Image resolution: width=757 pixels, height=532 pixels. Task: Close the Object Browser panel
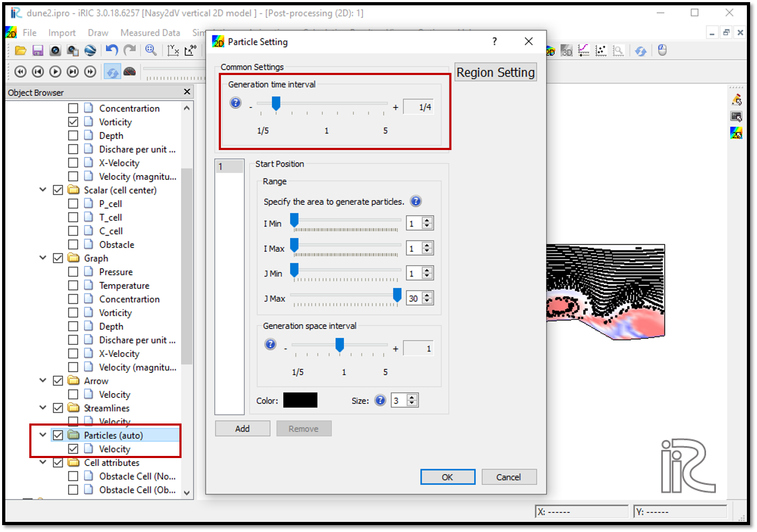pos(187,92)
